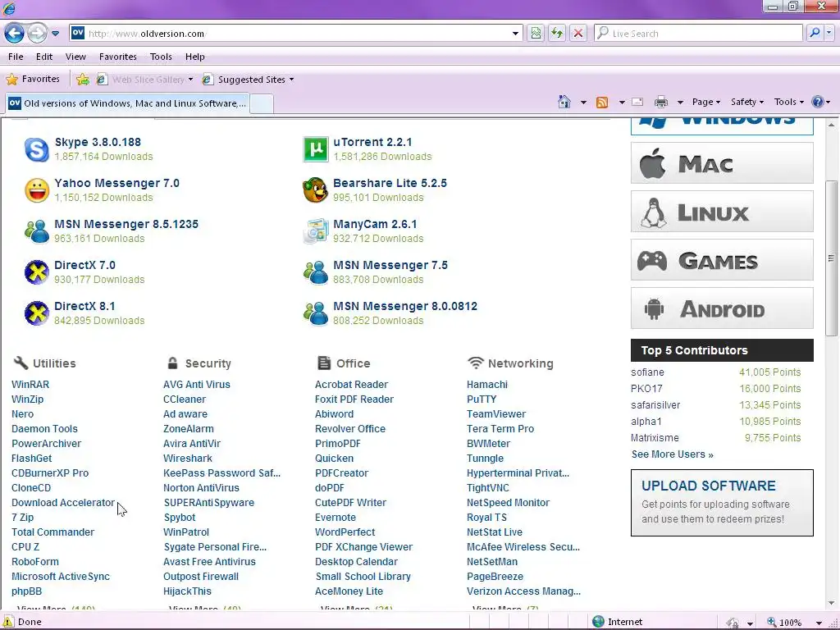This screenshot has height=630, width=840.
Task: Click the MSN Messenger 8.5.1235 icon
Action: pos(37,231)
